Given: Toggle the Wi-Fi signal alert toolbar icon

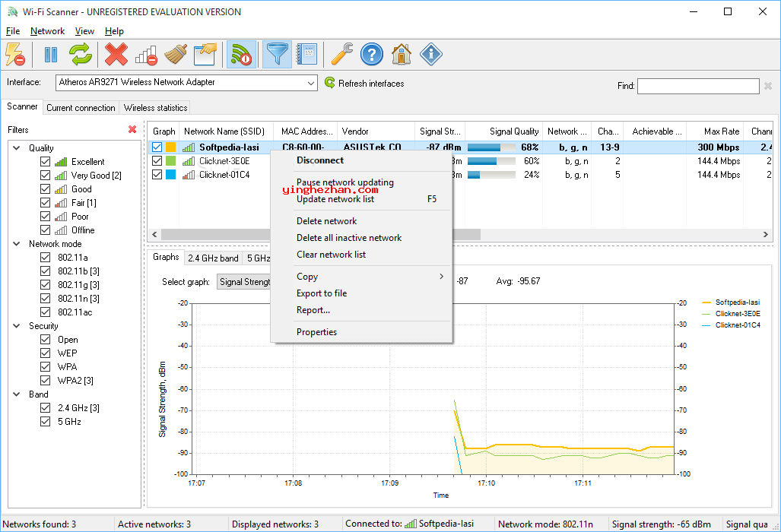Looking at the screenshot, I should tap(241, 54).
